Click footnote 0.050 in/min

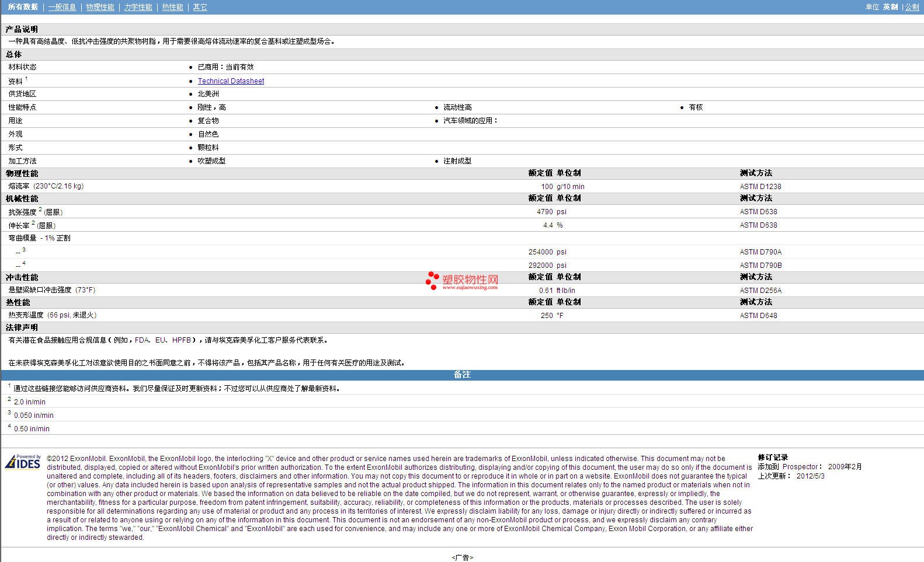pyautogui.click(x=34, y=416)
